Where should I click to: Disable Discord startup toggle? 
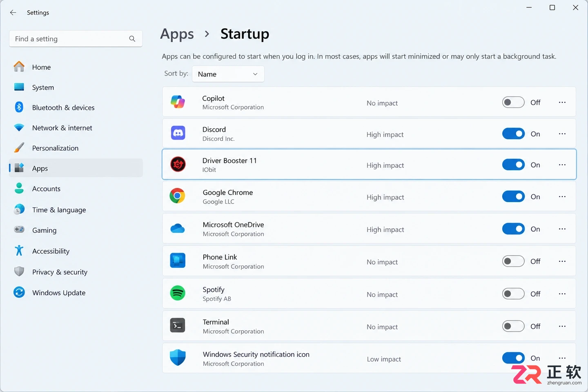pyautogui.click(x=513, y=134)
